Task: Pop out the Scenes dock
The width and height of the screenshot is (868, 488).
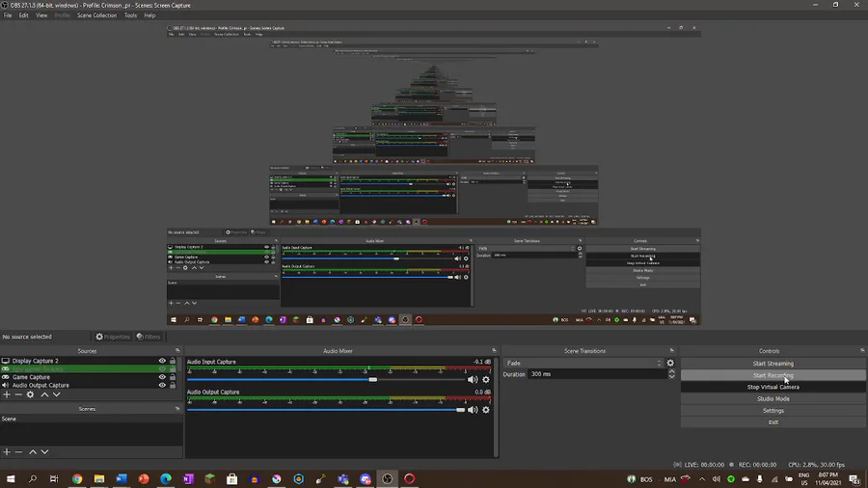Action: point(177,408)
